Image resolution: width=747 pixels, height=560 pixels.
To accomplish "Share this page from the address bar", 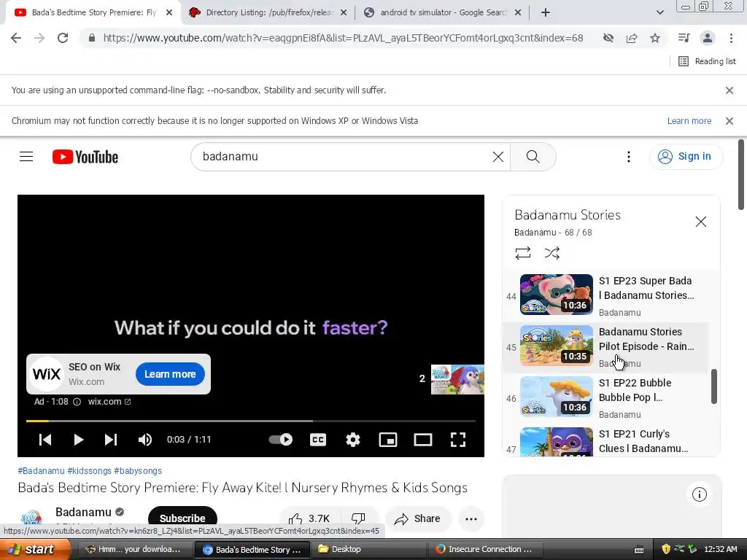I will pyautogui.click(x=632, y=38).
